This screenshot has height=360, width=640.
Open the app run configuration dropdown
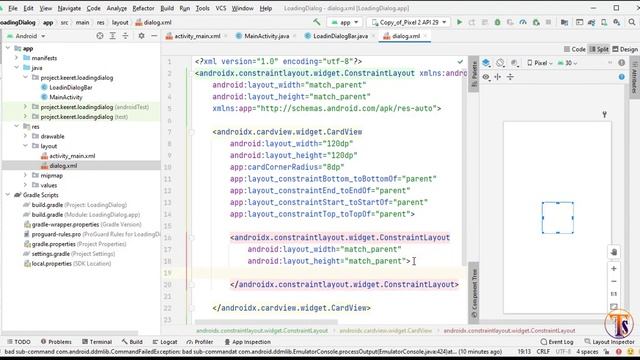pos(345,22)
